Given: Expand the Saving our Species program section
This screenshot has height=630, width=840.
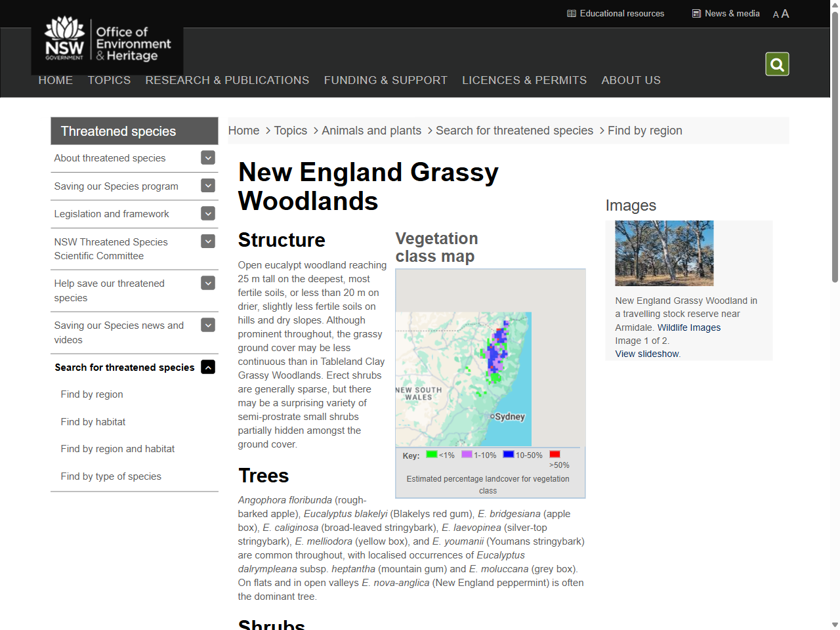Looking at the screenshot, I should [207, 186].
